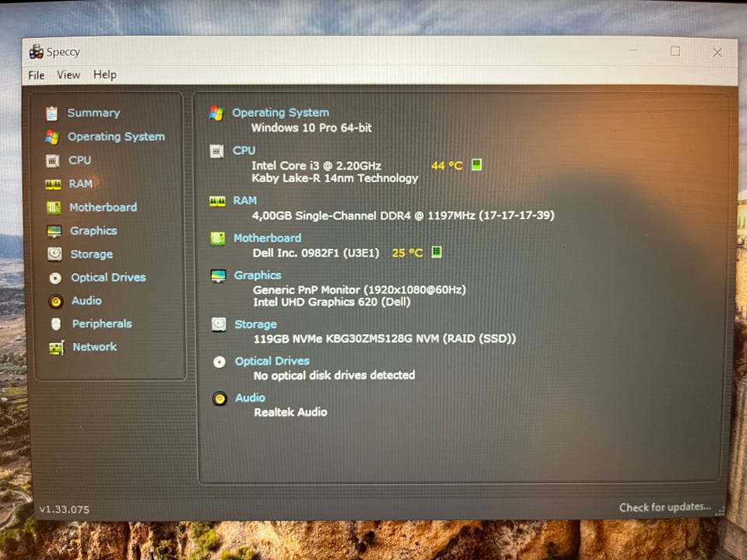Click the Audio speaker icon in sidebar
747x560 pixels.
[56, 302]
